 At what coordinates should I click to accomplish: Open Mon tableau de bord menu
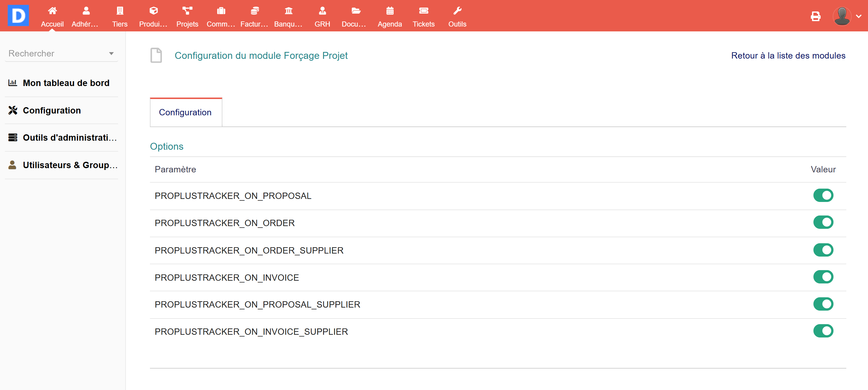[x=66, y=83]
